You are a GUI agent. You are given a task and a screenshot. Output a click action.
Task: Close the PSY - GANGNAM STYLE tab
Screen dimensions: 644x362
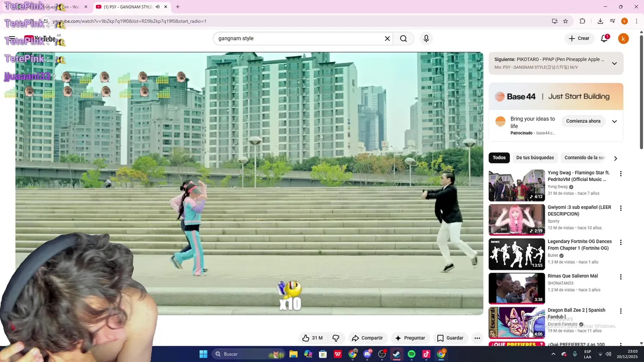click(x=166, y=7)
